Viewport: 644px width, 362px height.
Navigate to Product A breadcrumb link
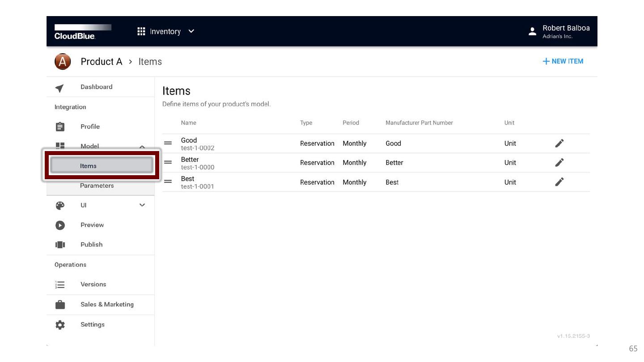[x=101, y=62]
